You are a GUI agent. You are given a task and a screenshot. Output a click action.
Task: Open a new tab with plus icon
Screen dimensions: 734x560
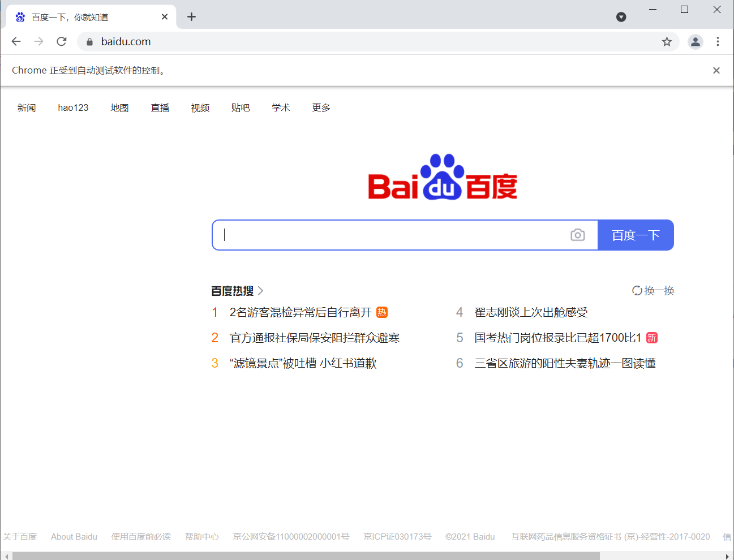[x=192, y=17]
